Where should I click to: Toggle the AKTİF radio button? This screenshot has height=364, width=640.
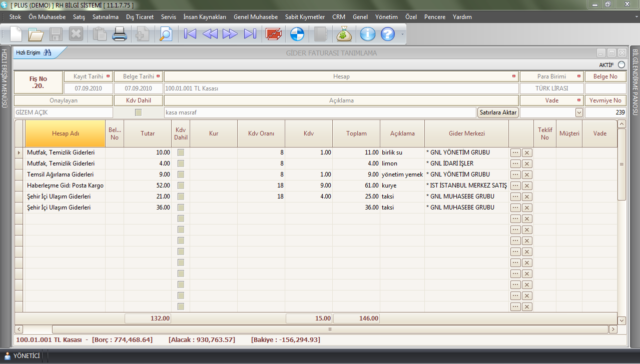click(x=621, y=64)
